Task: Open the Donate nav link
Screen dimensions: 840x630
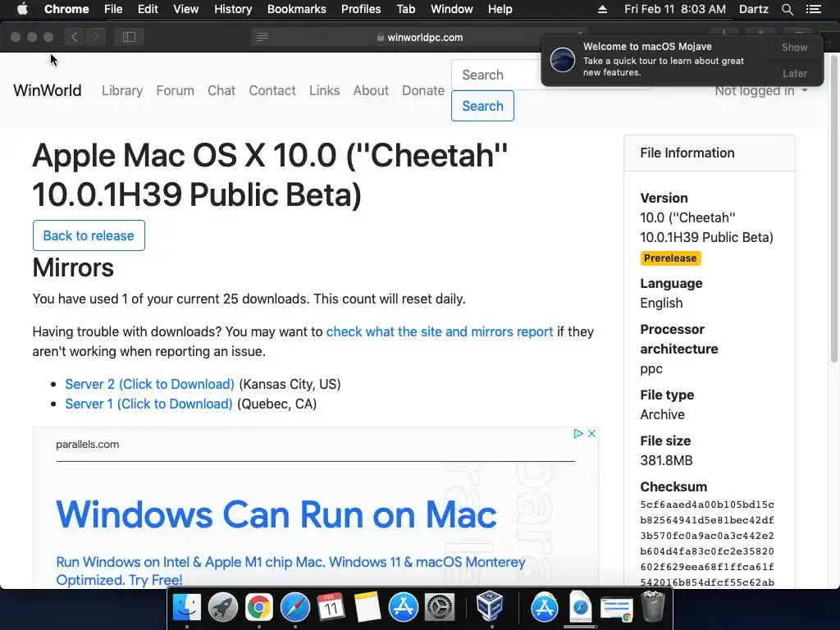Action: (x=423, y=90)
